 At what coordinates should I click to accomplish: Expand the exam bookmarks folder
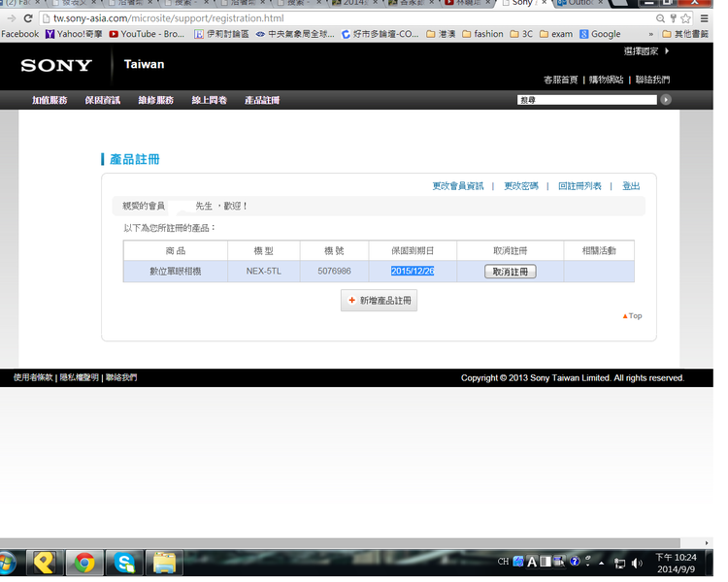click(x=556, y=34)
